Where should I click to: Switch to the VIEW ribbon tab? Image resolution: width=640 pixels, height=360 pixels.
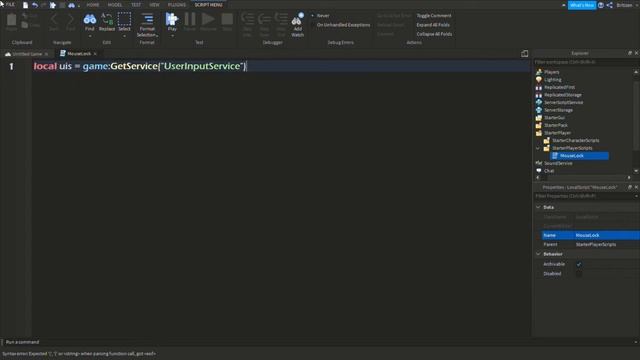click(x=154, y=5)
